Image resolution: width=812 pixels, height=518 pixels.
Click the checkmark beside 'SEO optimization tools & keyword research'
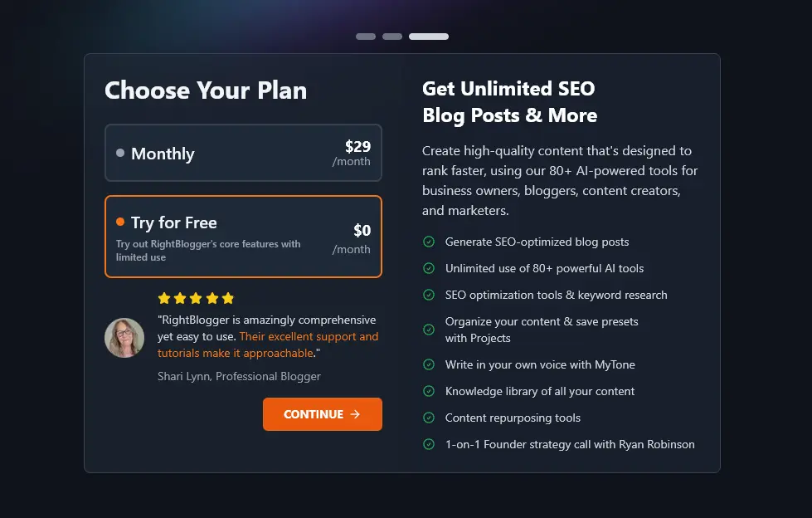[429, 295]
